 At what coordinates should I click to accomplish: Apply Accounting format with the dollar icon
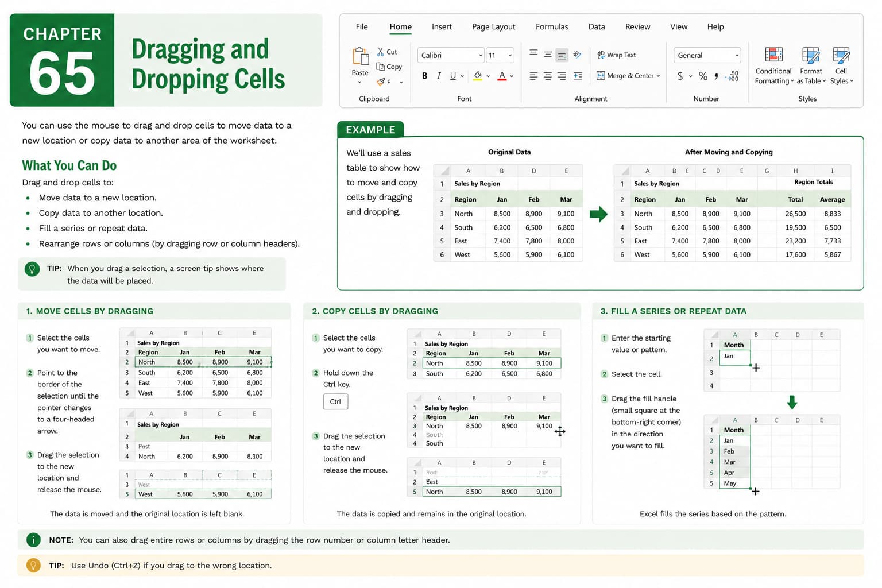pos(680,76)
